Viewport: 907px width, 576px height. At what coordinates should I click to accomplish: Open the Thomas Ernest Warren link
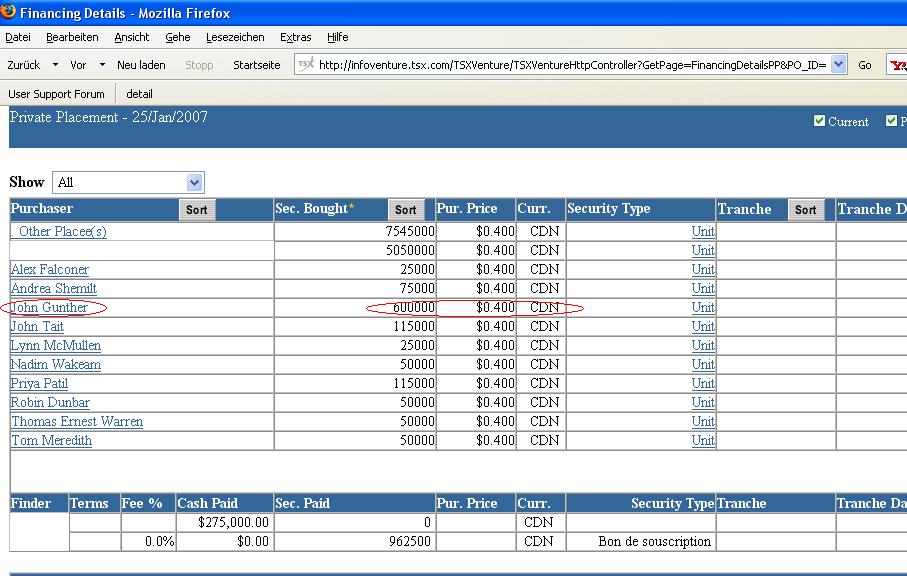tap(77, 422)
